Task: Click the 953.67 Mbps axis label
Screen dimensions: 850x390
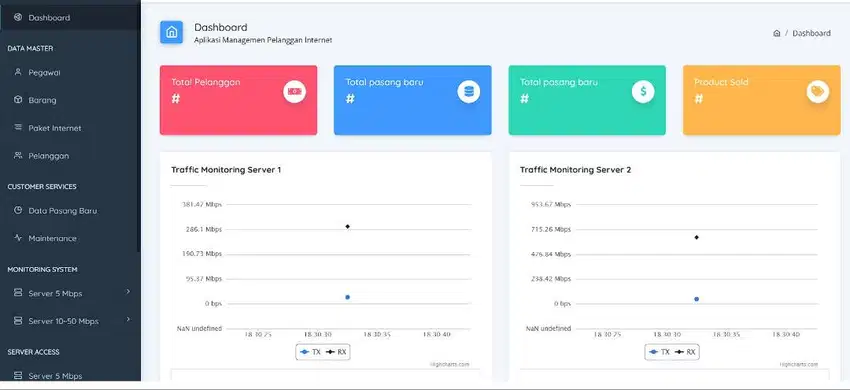Action: tap(551, 204)
